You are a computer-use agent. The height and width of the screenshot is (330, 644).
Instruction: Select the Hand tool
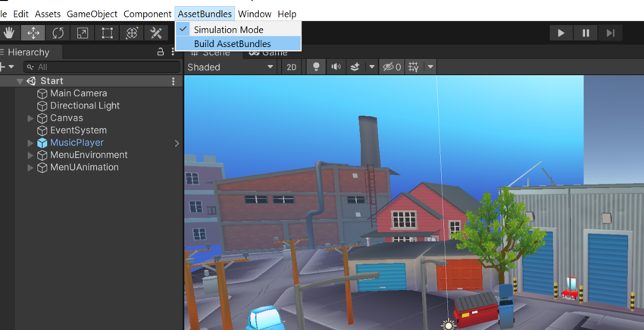(x=9, y=33)
